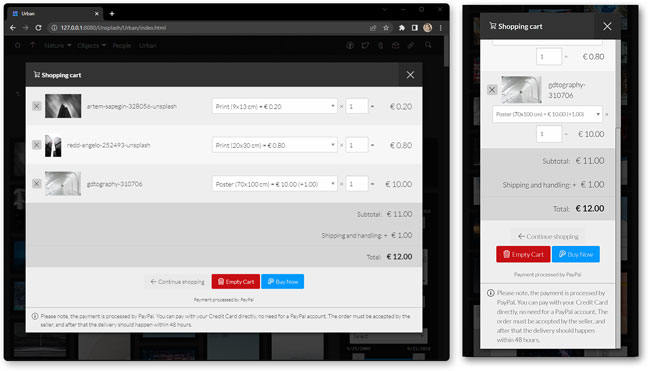Screen dimensions: 649x371
Task: Open Print (20x30 cm) size dropdown
Action: click(x=274, y=145)
